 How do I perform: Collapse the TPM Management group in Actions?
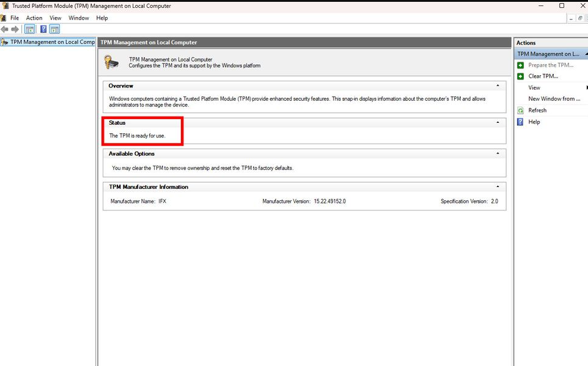586,54
